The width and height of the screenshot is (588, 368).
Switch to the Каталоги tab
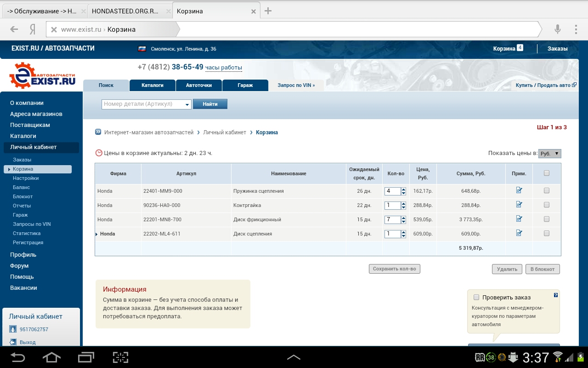pyautogui.click(x=153, y=85)
